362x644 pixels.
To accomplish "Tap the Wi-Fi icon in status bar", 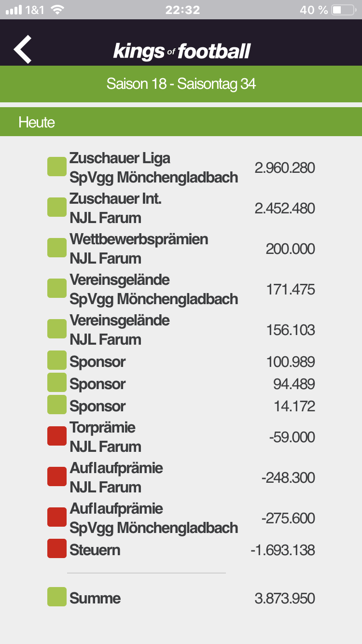I will pos(57,10).
